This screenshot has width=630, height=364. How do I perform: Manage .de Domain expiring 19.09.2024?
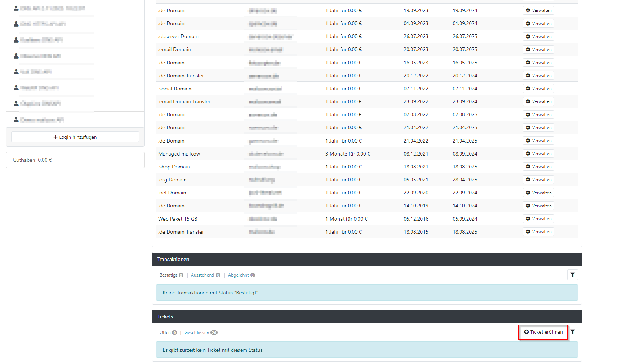538,10
